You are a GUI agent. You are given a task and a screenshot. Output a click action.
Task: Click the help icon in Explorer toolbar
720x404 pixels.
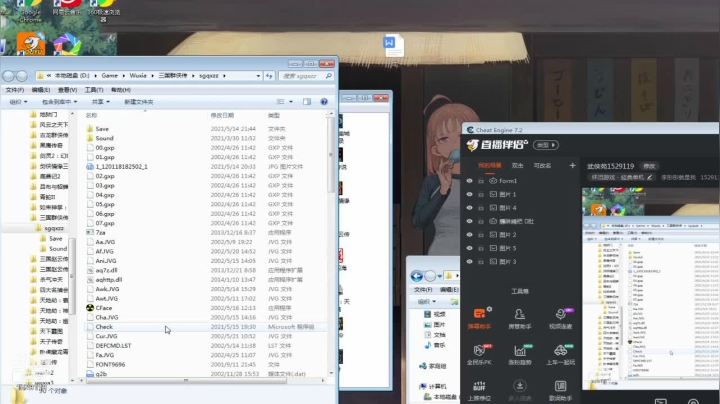click(324, 101)
